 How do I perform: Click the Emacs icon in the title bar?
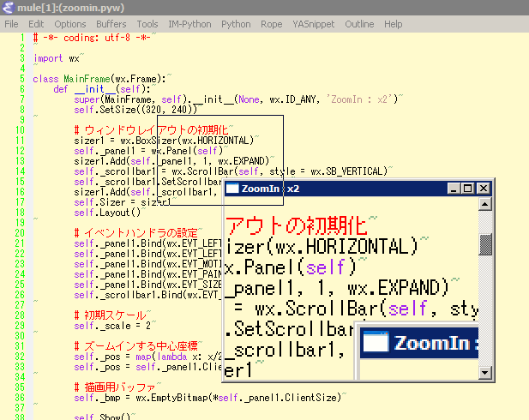coord(8,8)
